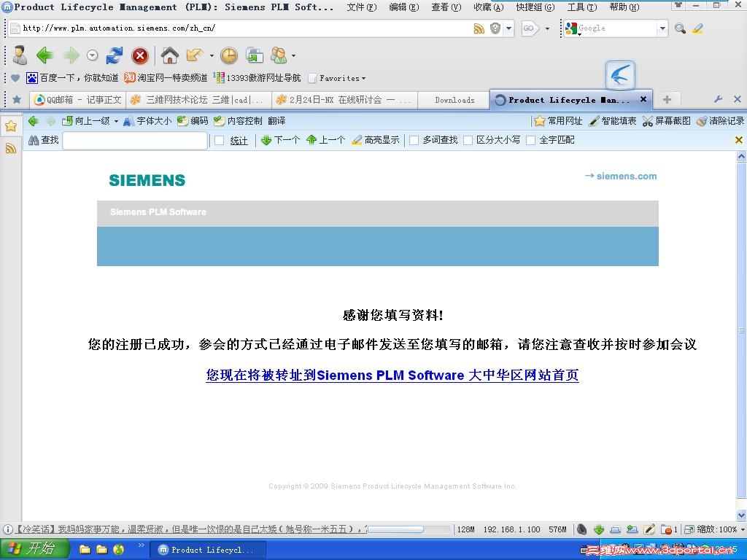Toggle the 统计 checkbox
The image size is (747, 560).
[219, 140]
